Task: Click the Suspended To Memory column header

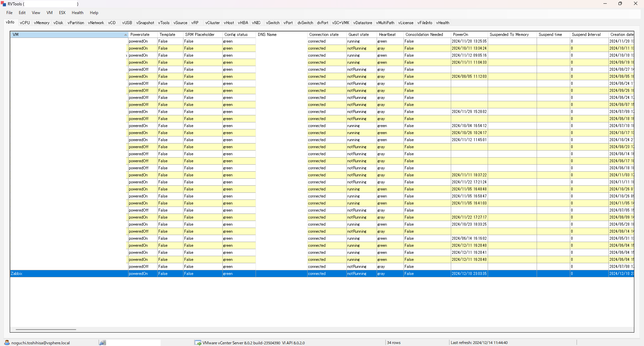Action: click(x=512, y=35)
